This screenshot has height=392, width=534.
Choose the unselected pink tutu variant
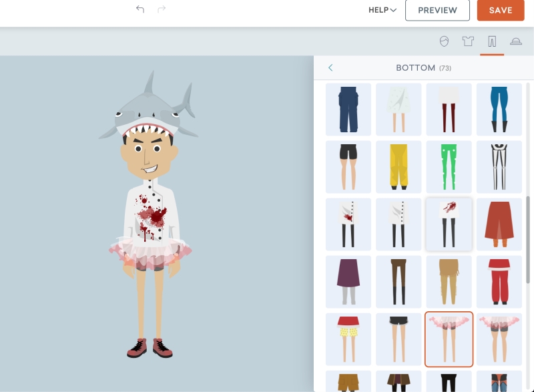point(499,339)
